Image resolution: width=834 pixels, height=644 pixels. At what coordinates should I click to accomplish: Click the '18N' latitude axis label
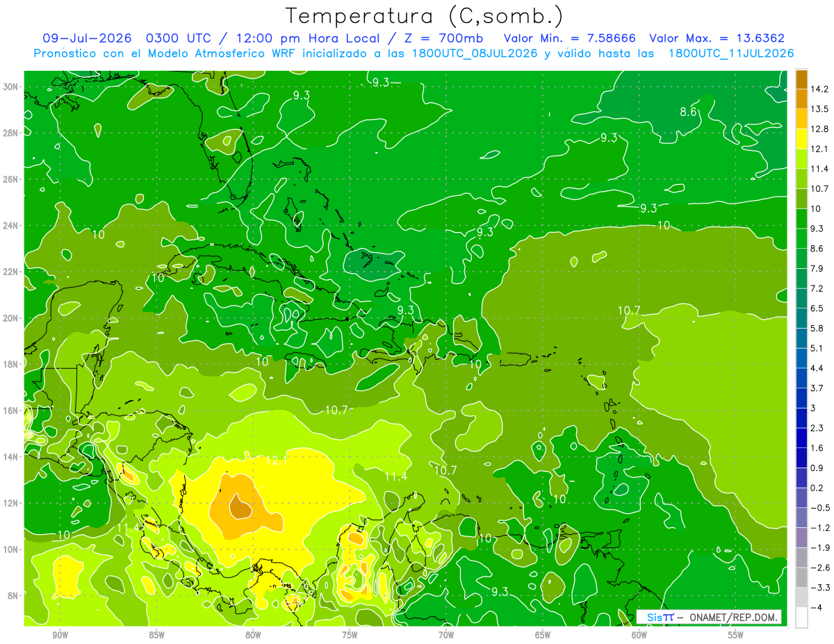click(x=11, y=364)
